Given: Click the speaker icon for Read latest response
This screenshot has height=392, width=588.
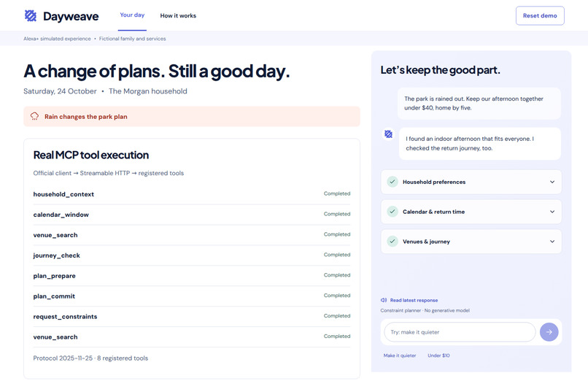Looking at the screenshot, I should coord(384,300).
